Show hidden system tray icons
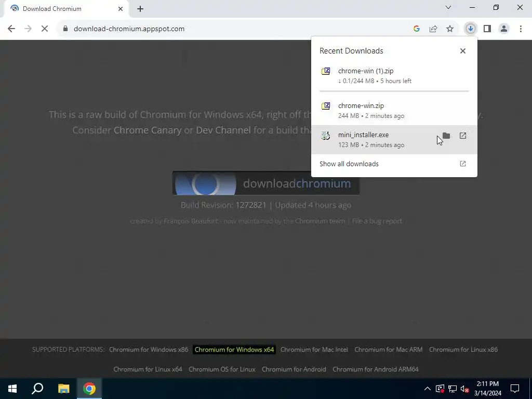 click(428, 389)
